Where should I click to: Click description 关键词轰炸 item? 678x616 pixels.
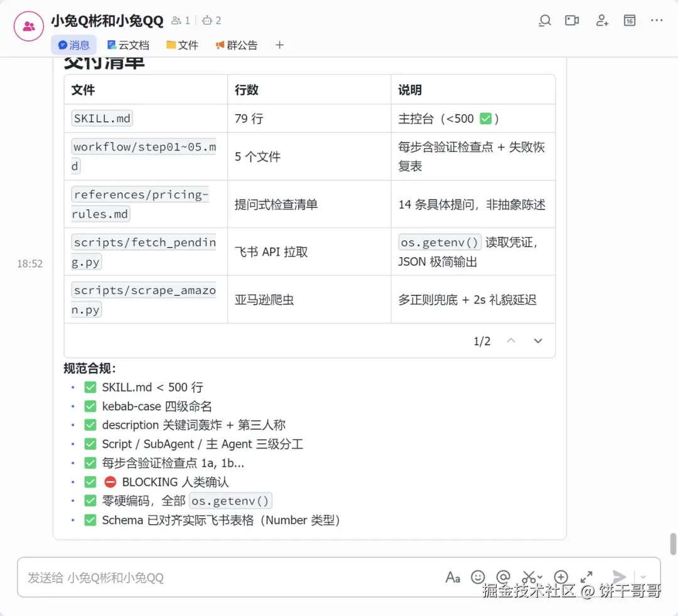(x=194, y=425)
